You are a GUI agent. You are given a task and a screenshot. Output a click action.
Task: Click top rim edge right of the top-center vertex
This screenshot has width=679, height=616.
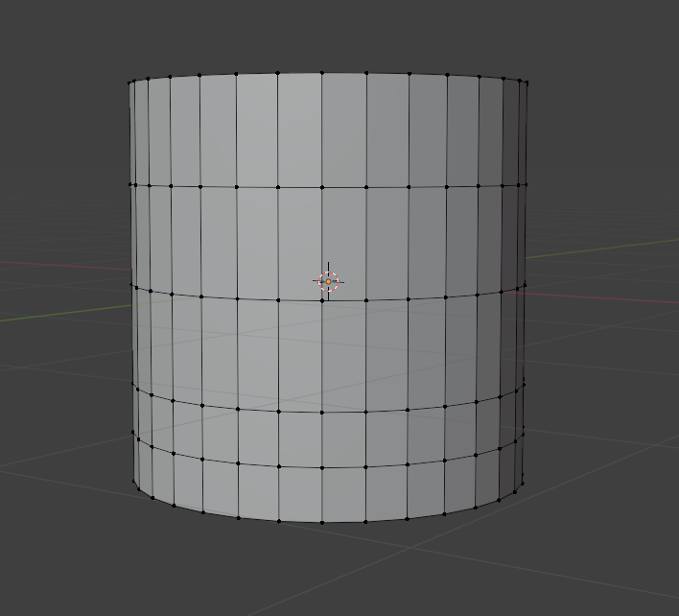(x=344, y=73)
